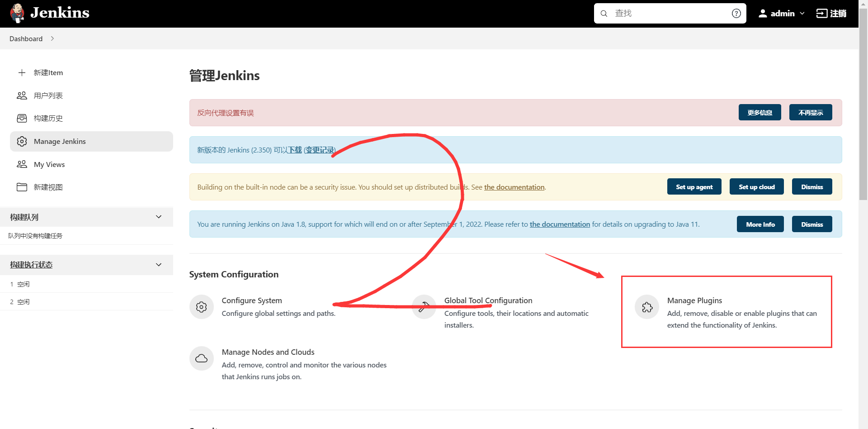Expand the Dashboard breadcrumb arrow
This screenshot has height=429, width=868.
pyautogui.click(x=52, y=38)
